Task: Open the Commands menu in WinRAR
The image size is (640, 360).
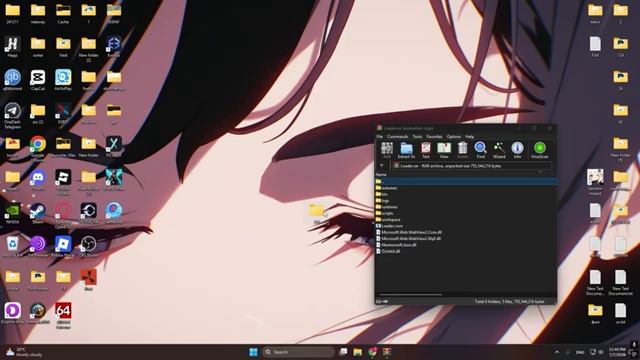Action: click(x=397, y=137)
